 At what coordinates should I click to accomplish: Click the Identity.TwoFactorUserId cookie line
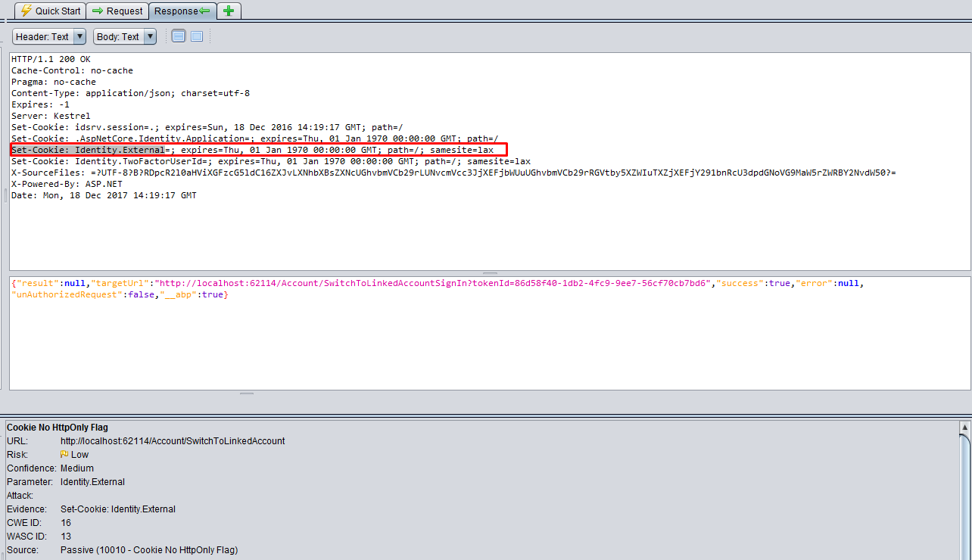(x=271, y=161)
